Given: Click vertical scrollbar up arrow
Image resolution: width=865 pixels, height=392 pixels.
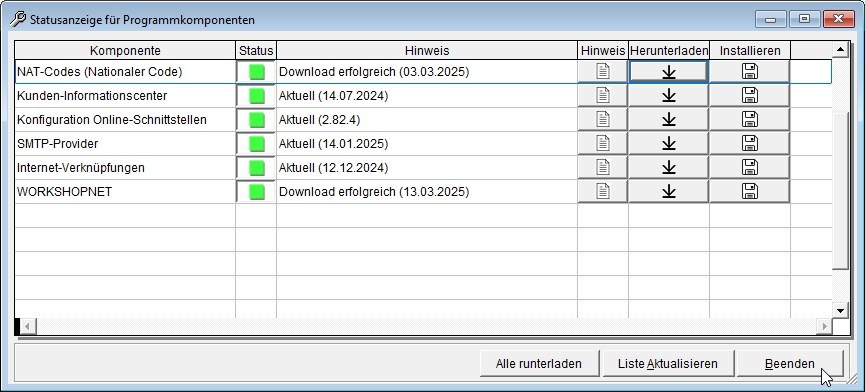Looking at the screenshot, I should click(840, 50).
